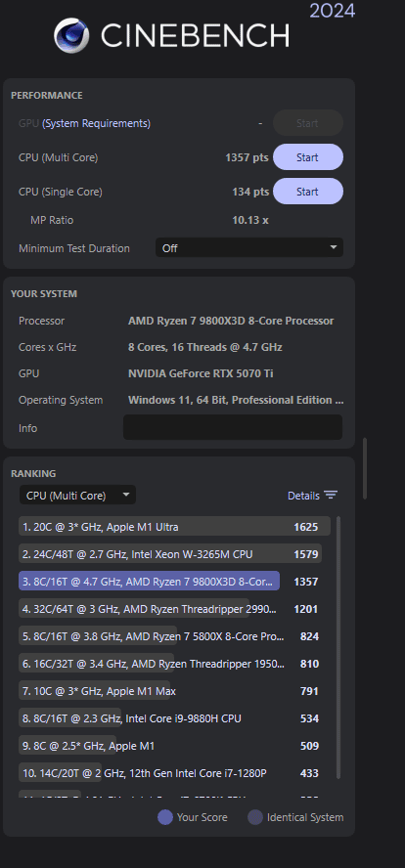Image resolution: width=405 pixels, height=868 pixels.
Task: Select the 8C Apple M1 ranking row
Action: (170, 746)
